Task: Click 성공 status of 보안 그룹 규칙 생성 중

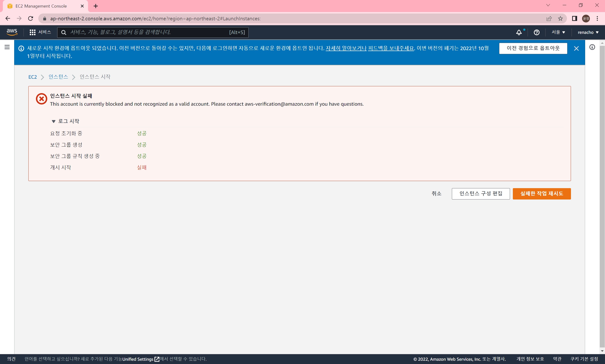Action: click(142, 156)
